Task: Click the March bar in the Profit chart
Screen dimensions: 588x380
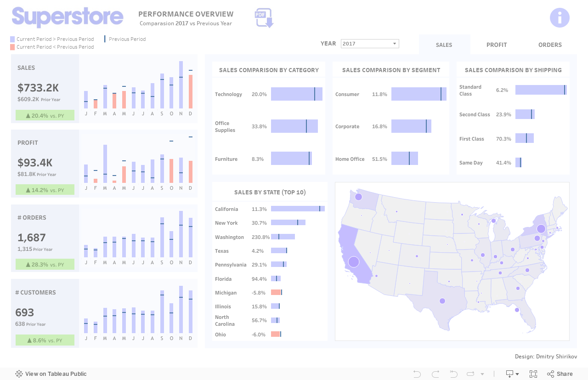Action: [x=105, y=164]
